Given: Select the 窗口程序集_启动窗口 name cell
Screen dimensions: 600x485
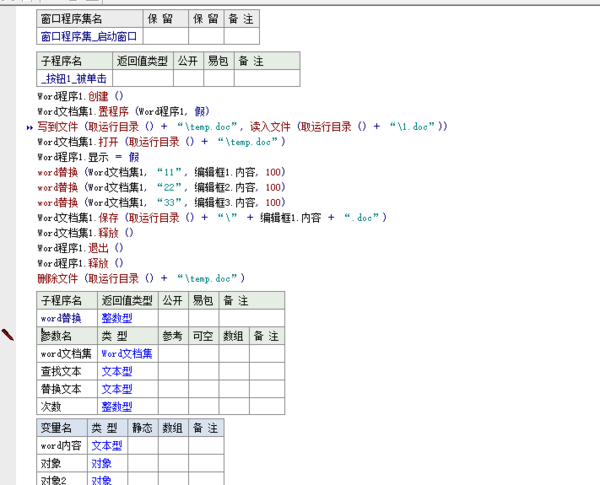Looking at the screenshot, I should click(90, 36).
